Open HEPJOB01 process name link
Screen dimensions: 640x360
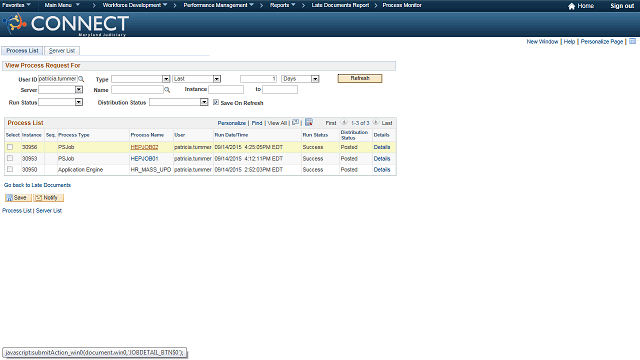pos(144,158)
